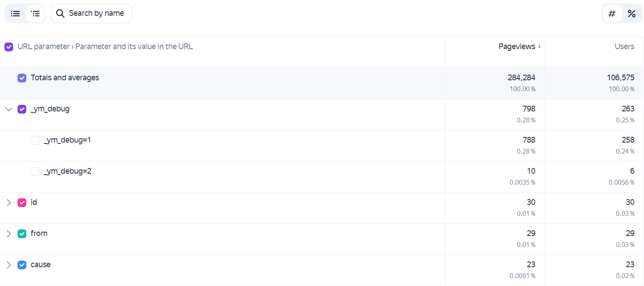The image size is (644, 286).
Task: Expand the id parameter row
Action: pyautogui.click(x=9, y=203)
